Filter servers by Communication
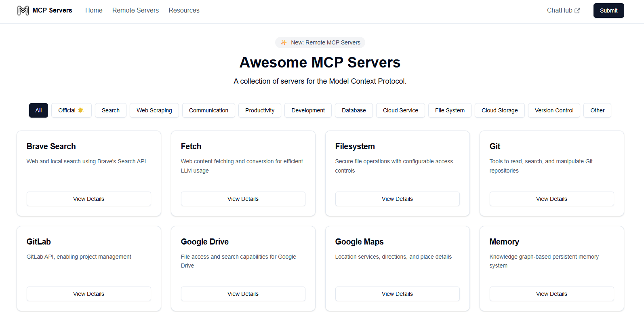644x312 pixels. click(x=208, y=110)
